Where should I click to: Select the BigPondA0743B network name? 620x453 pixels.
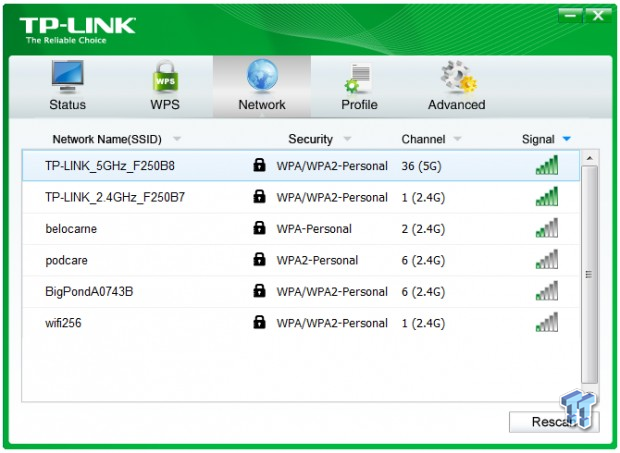[89, 291]
